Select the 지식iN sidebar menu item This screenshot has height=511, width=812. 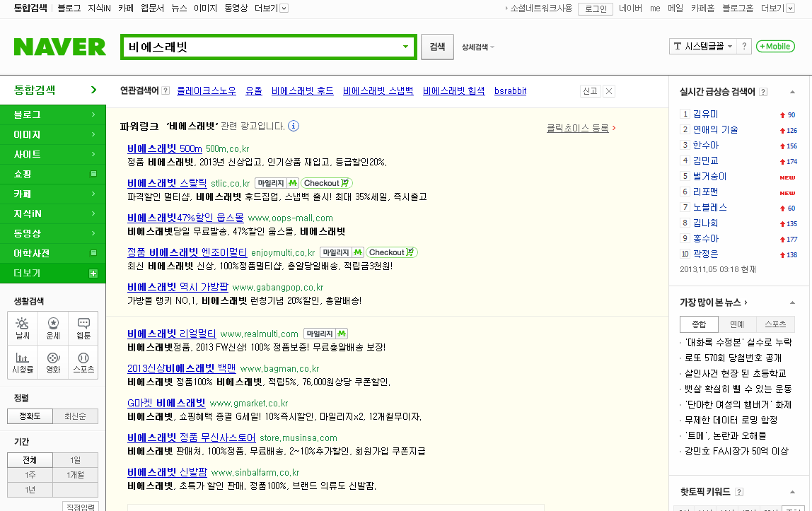53,213
